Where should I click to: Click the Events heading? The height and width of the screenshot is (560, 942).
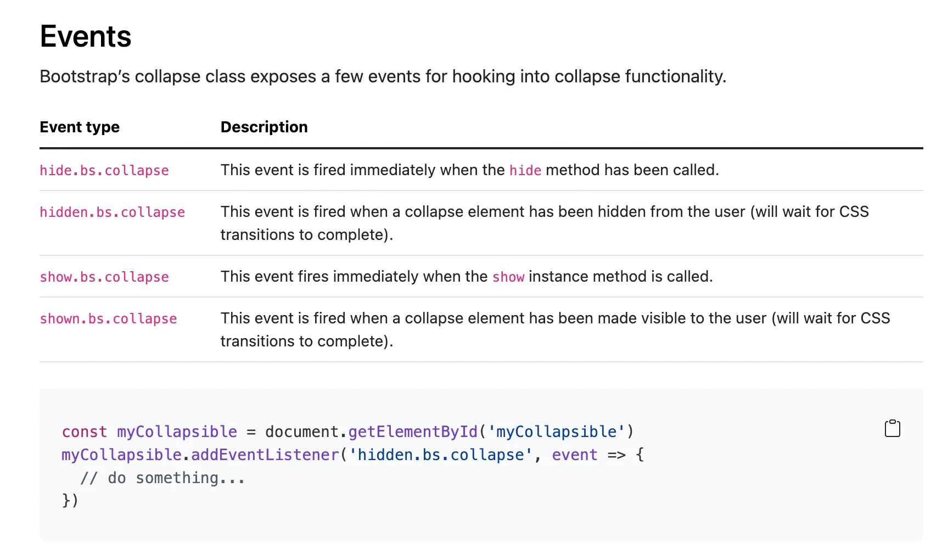86,37
